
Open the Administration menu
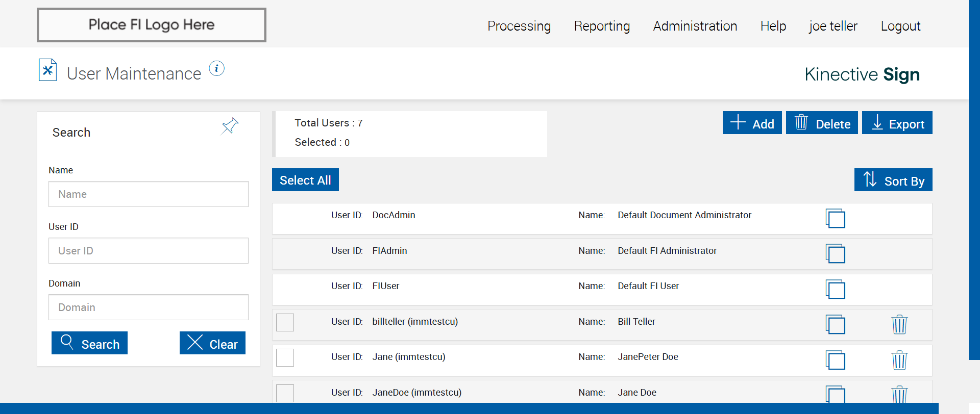(x=695, y=26)
